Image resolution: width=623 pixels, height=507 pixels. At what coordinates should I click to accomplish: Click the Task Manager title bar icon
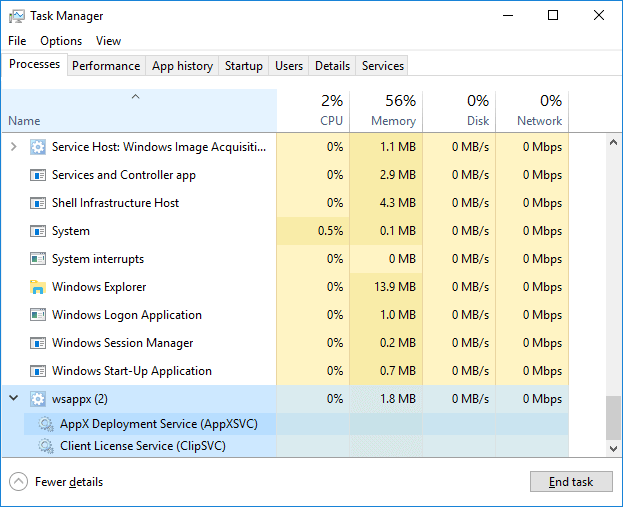coord(16,16)
